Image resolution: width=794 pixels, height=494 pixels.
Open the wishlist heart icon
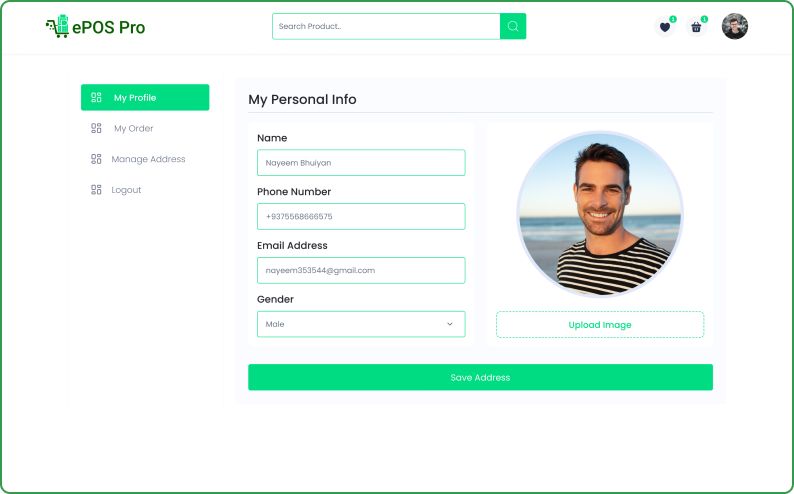tap(665, 27)
